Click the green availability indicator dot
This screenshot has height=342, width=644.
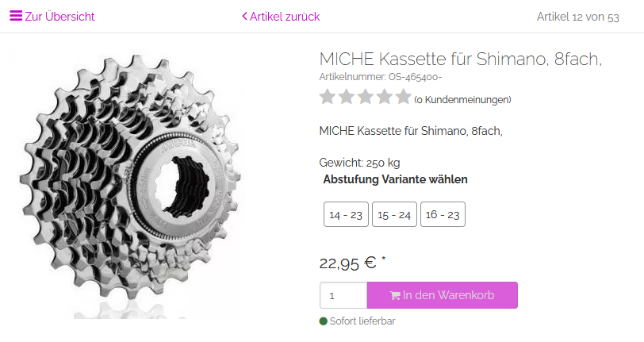click(x=324, y=321)
